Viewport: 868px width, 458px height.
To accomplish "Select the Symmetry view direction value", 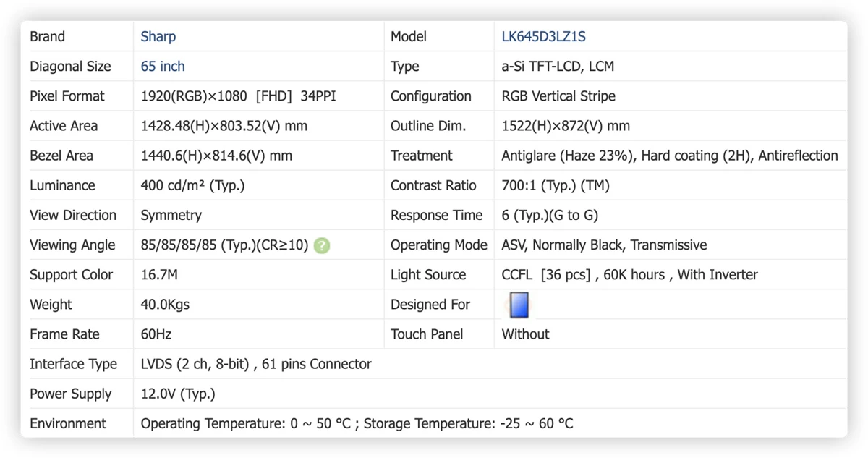I will pyautogui.click(x=171, y=215).
